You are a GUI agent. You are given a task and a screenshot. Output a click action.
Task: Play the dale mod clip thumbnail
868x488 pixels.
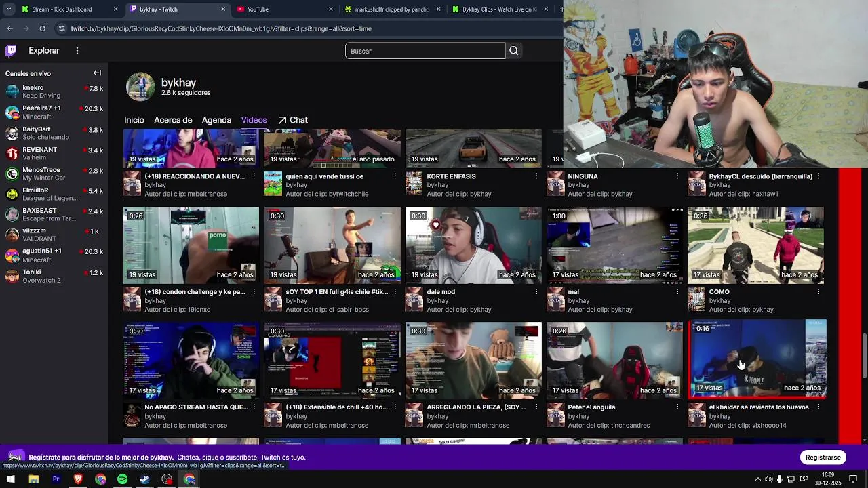(473, 245)
